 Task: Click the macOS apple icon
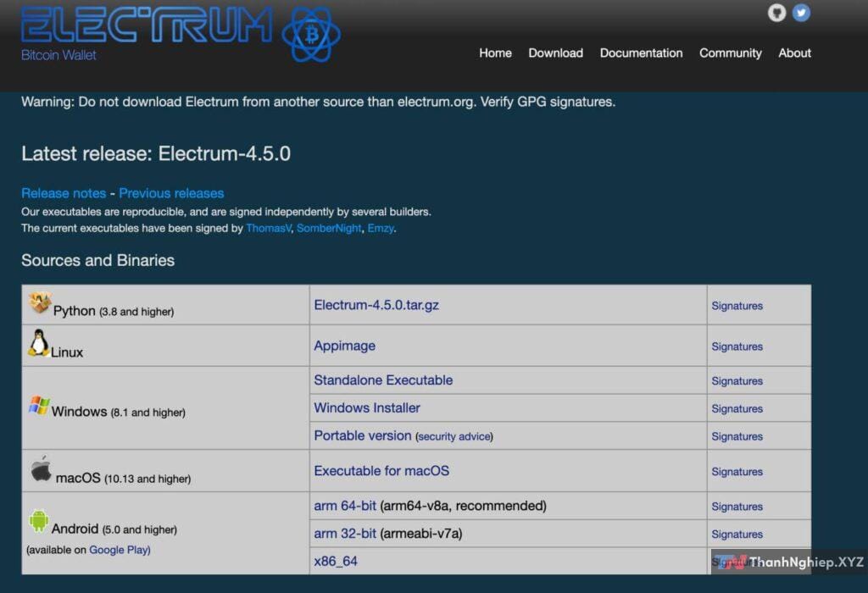(41, 469)
